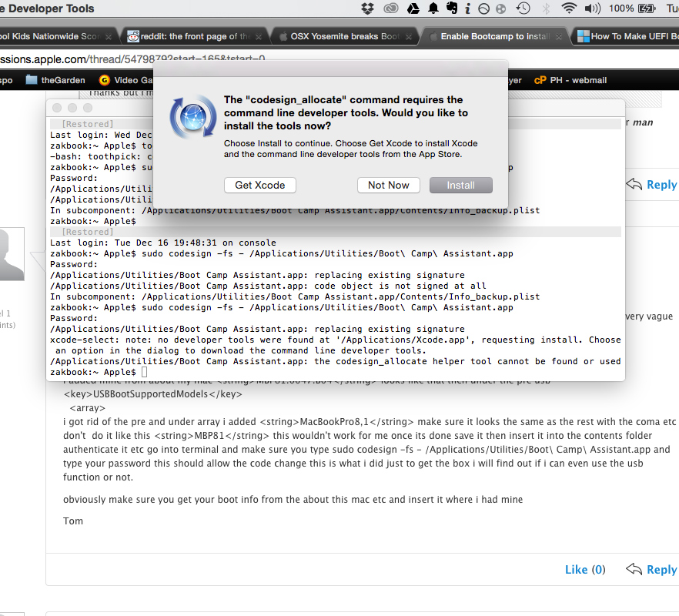Open the Dropbox menu bar icon
The width and height of the screenshot is (679, 616).
pyautogui.click(x=368, y=8)
